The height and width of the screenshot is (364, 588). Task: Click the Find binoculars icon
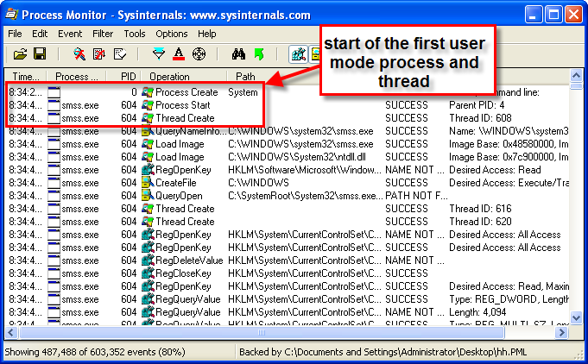coord(238,54)
